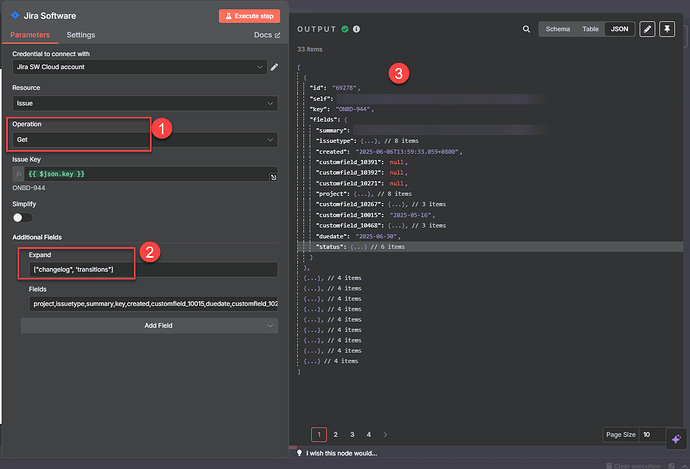Click the 'I wish this node would...' link

341,453
